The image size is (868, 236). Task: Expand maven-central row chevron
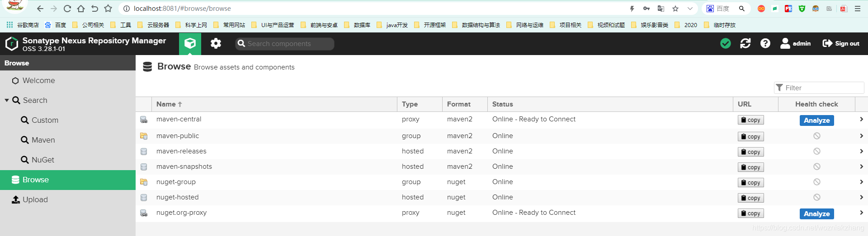click(x=861, y=120)
